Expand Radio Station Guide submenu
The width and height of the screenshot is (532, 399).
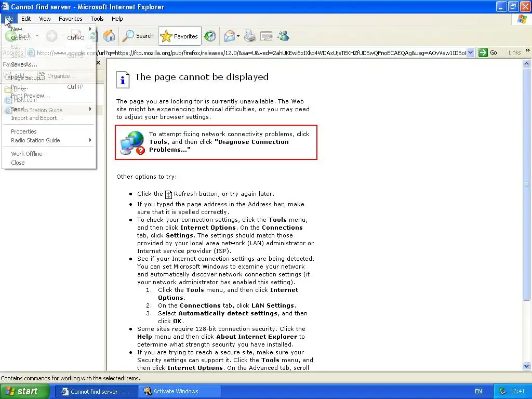48,140
